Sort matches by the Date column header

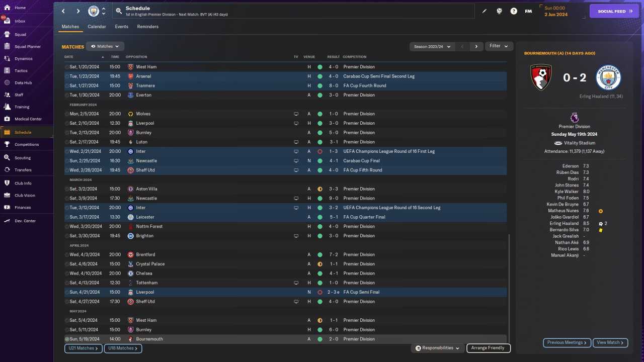point(69,57)
